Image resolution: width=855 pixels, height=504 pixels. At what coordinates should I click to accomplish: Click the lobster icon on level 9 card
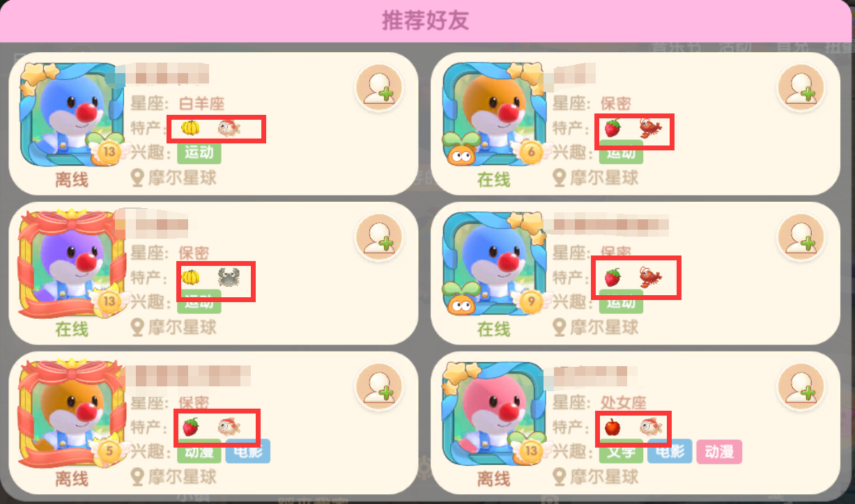tap(650, 278)
